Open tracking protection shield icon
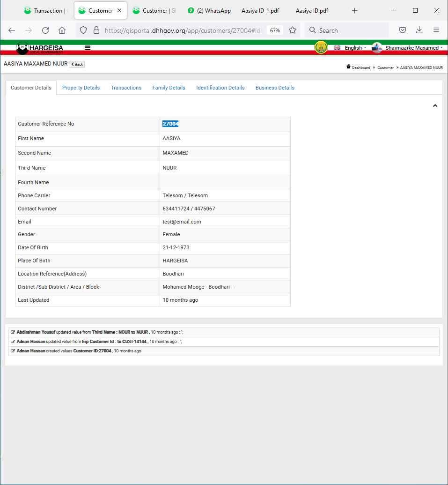 click(x=83, y=30)
